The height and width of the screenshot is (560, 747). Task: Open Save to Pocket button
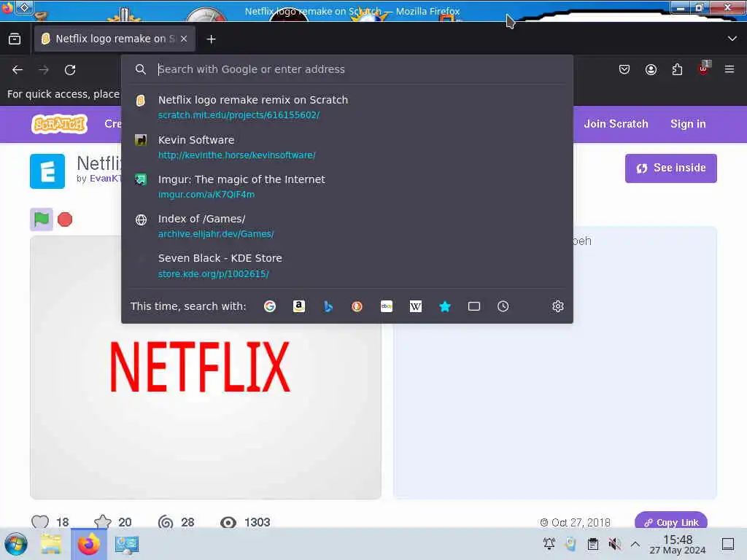[624, 69]
